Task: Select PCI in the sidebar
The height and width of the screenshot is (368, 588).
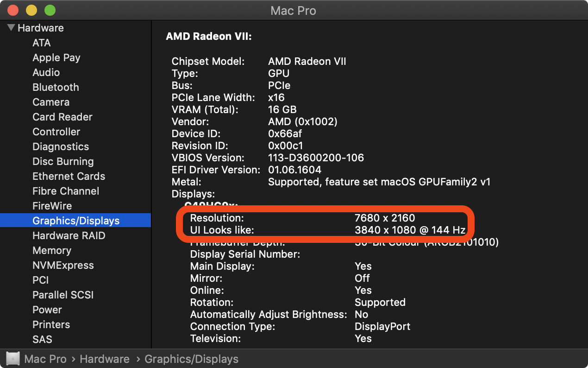Action: tap(41, 280)
